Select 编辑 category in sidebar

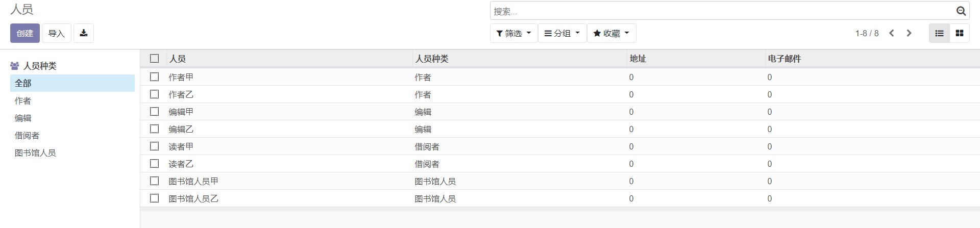point(72,118)
